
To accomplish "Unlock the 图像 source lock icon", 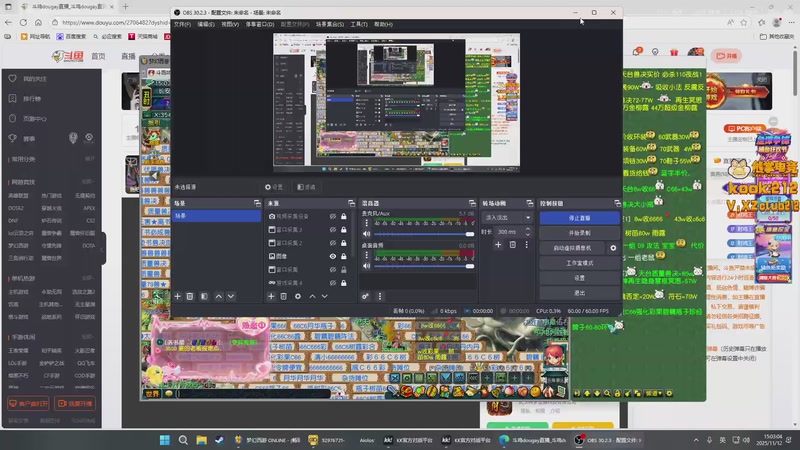I will point(344,256).
